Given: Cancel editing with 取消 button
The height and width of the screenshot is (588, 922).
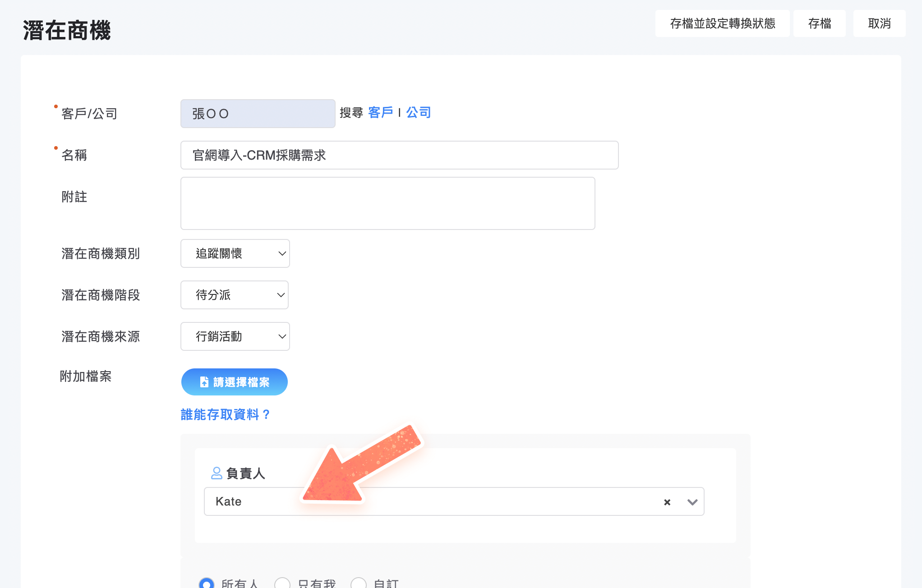Looking at the screenshot, I should [x=879, y=23].
